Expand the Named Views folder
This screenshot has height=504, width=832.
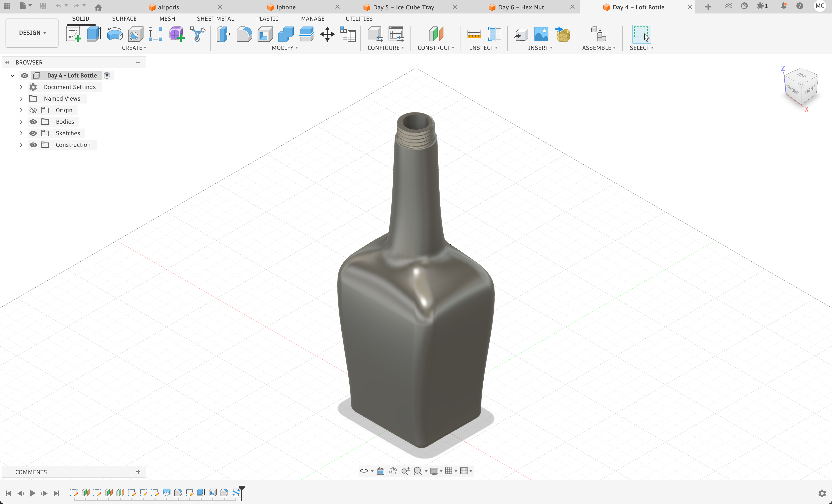[21, 98]
